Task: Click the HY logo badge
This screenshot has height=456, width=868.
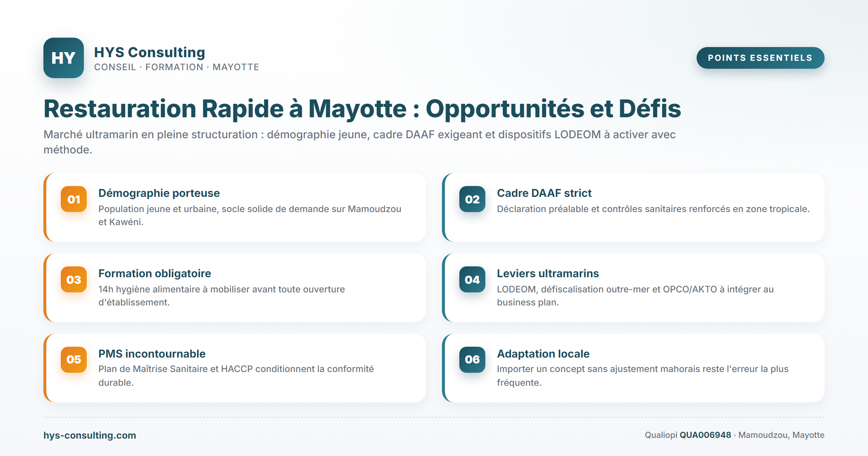Action: point(64,58)
